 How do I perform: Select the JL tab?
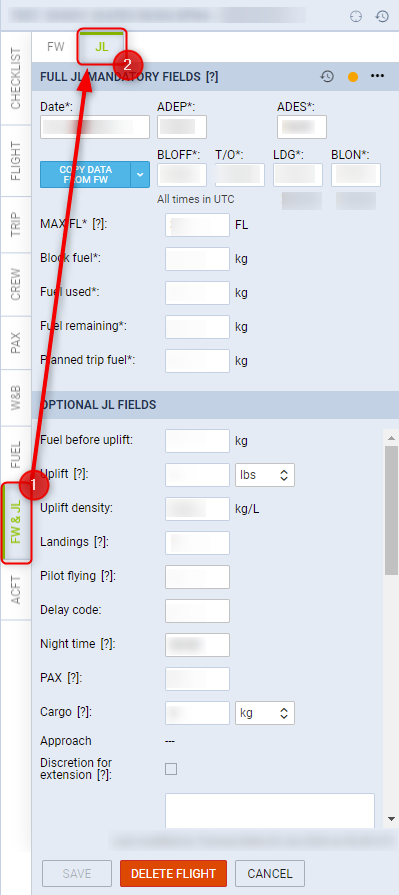(x=102, y=47)
